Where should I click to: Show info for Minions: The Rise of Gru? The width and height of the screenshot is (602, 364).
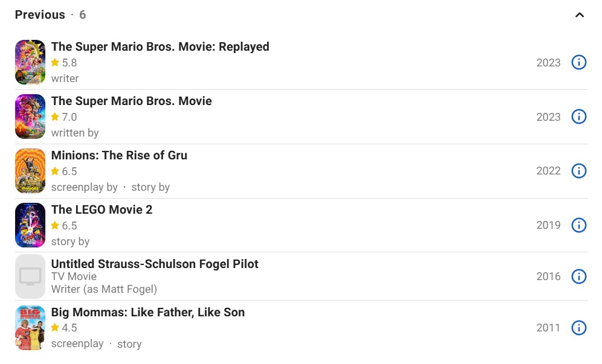point(578,171)
